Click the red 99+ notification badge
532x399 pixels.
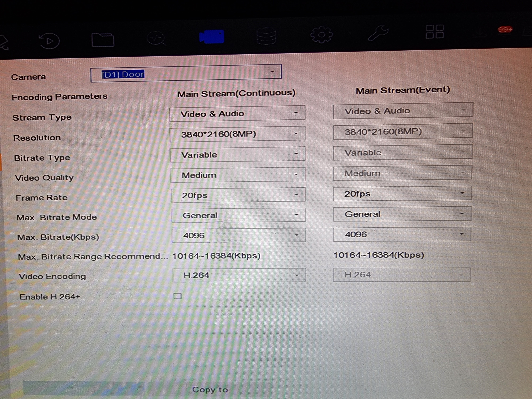(x=505, y=30)
